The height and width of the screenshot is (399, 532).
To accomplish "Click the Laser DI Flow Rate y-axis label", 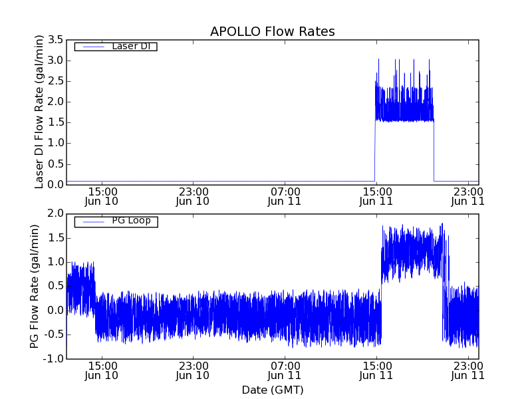I will click(x=39, y=112).
